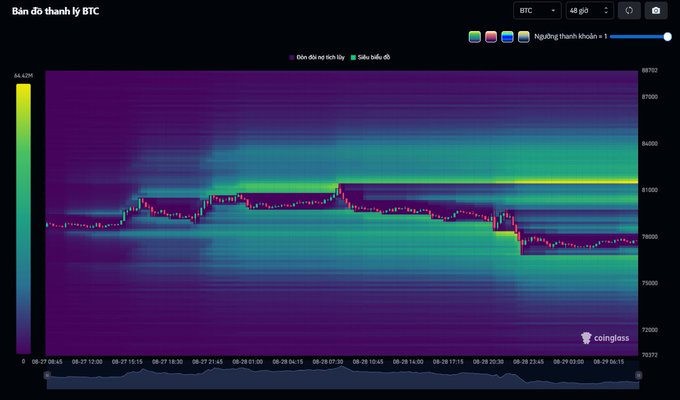Viewport: 680px width, 400px height.
Task: Click the 87000 price axis label
Action: 650,97
